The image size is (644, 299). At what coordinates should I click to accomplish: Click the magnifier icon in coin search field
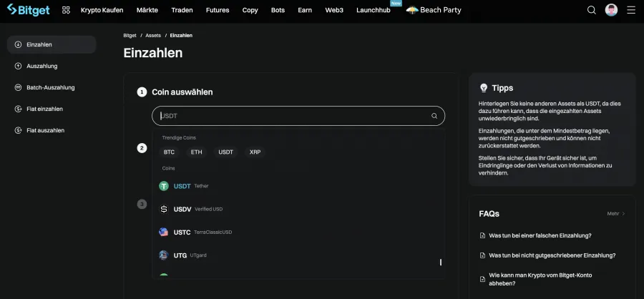pos(434,116)
